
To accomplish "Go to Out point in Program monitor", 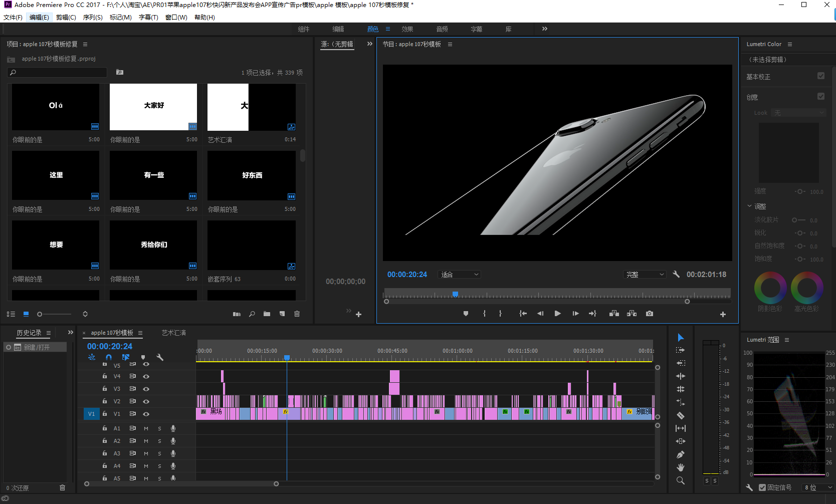I will click(x=592, y=314).
